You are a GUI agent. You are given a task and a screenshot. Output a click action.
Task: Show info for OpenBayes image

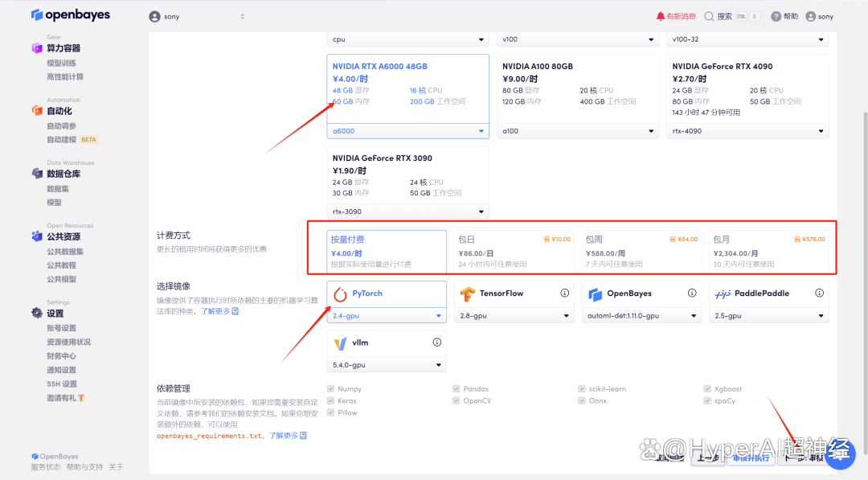click(692, 293)
